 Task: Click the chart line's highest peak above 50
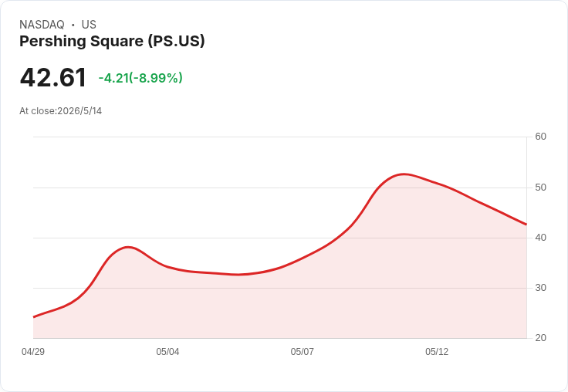pyautogui.click(x=404, y=174)
